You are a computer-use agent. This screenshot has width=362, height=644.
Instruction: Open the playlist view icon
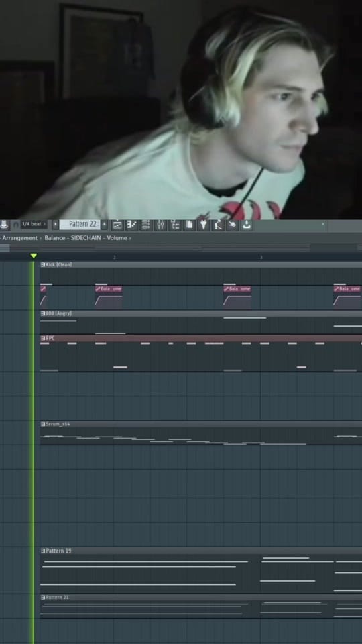coord(117,225)
